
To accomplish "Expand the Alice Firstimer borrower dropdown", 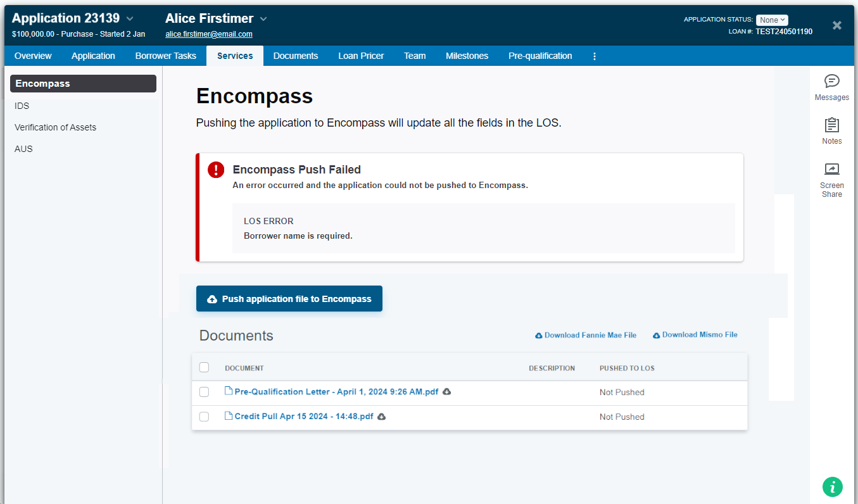I will [263, 19].
